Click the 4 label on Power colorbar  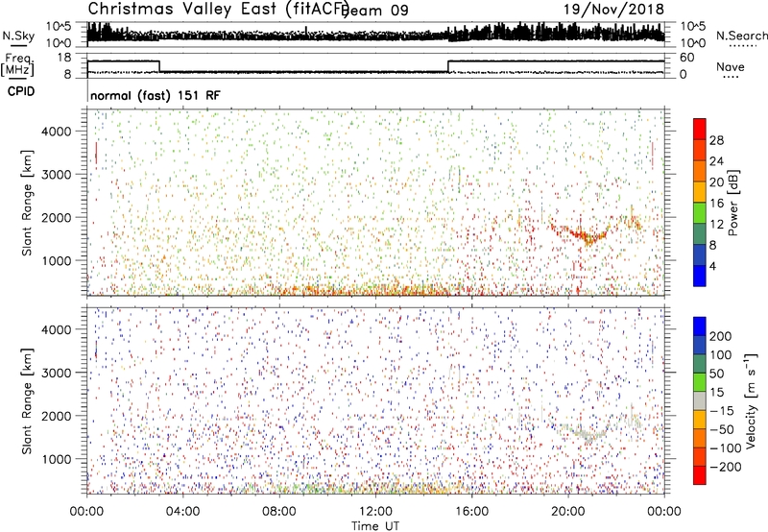pyautogui.click(x=712, y=266)
